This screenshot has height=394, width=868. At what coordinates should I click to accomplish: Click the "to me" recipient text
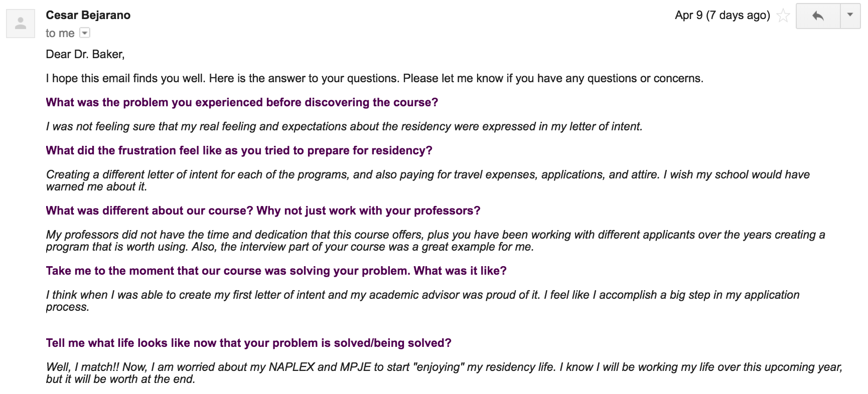tap(60, 33)
